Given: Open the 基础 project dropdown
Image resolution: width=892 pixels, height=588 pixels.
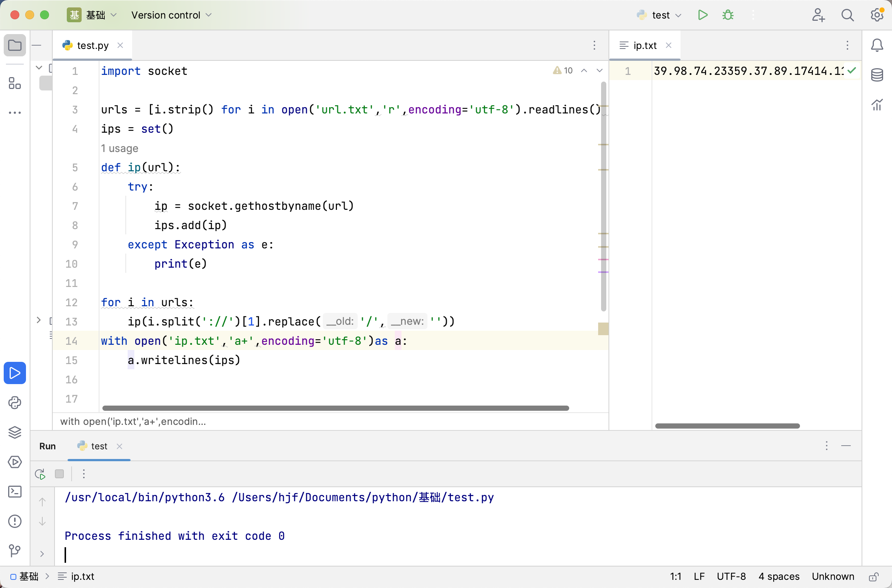Looking at the screenshot, I should click(92, 15).
